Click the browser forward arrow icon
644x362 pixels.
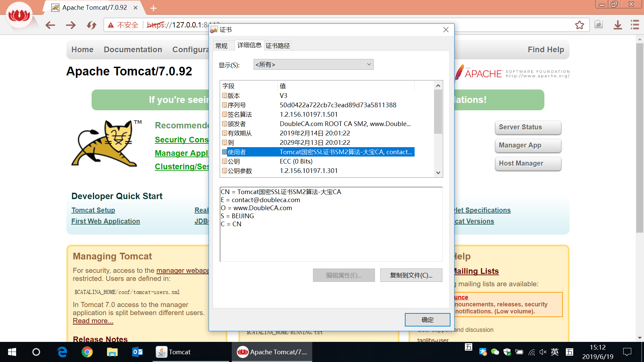point(71,25)
